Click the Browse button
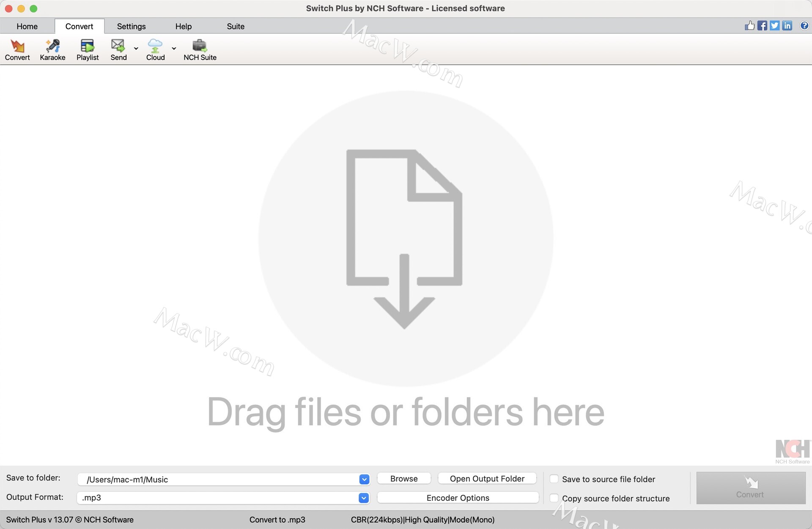This screenshot has width=812, height=529. pos(404,479)
